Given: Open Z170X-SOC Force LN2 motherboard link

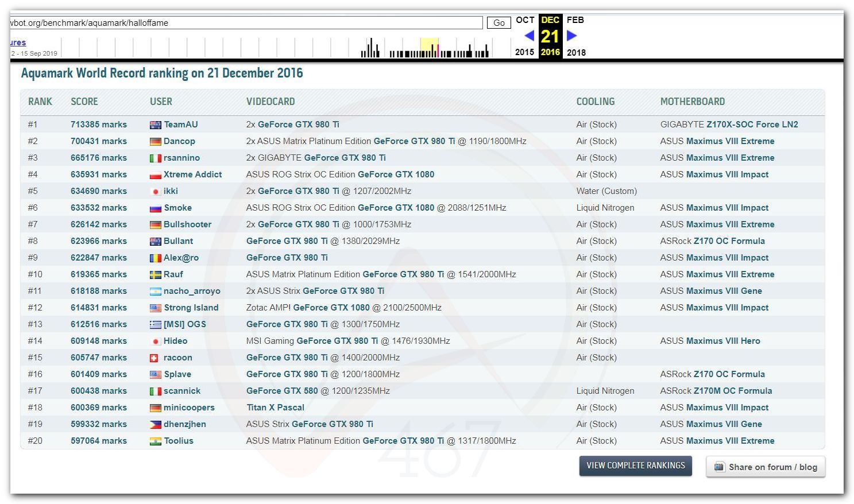Looking at the screenshot, I should pyautogui.click(x=752, y=125).
